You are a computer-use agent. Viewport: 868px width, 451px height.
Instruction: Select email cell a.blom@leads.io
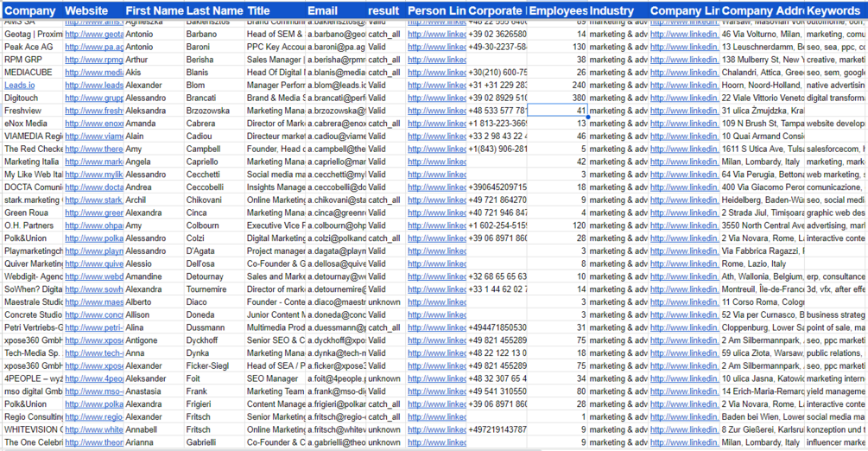(335, 85)
